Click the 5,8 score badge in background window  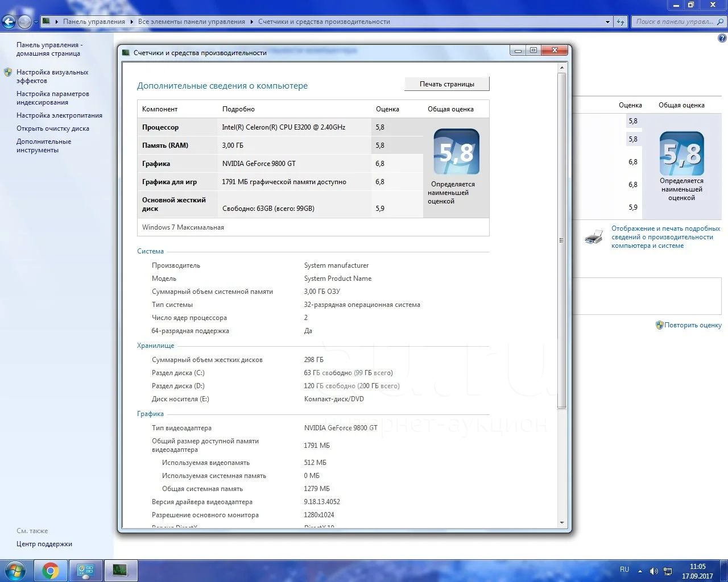(x=682, y=153)
